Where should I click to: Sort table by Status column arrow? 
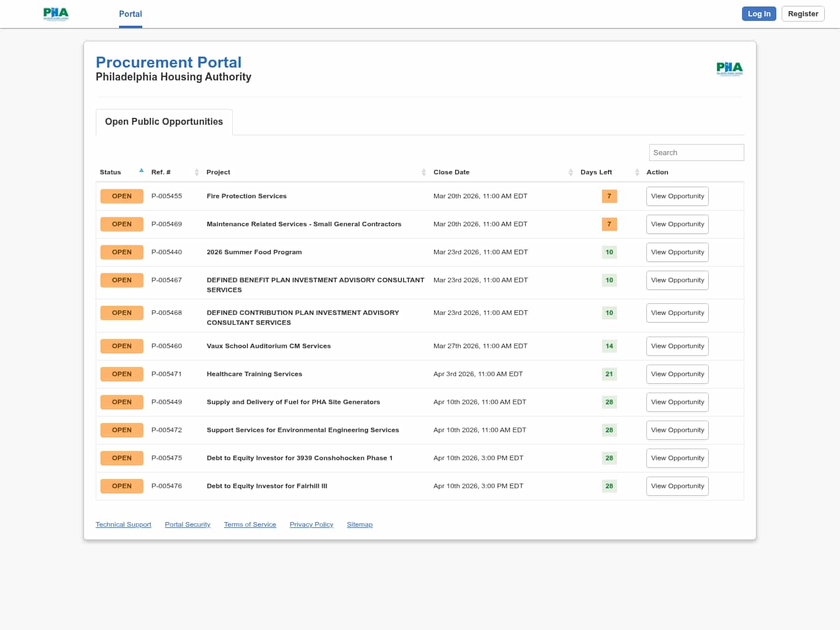141,171
